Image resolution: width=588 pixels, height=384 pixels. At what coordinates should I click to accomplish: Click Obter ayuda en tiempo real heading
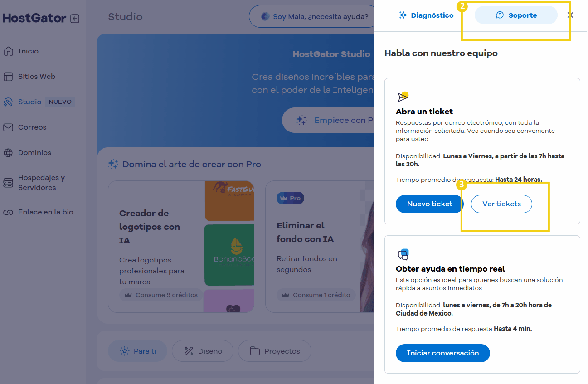click(x=450, y=269)
